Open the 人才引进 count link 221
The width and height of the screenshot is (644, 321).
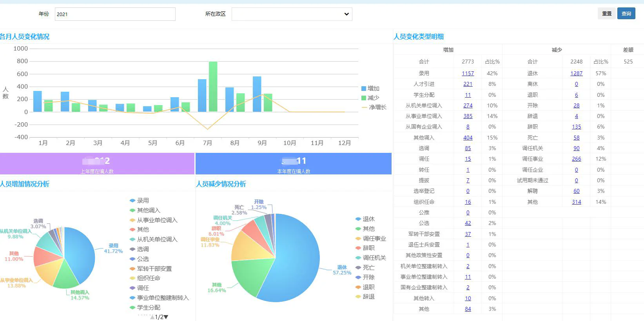pos(468,84)
